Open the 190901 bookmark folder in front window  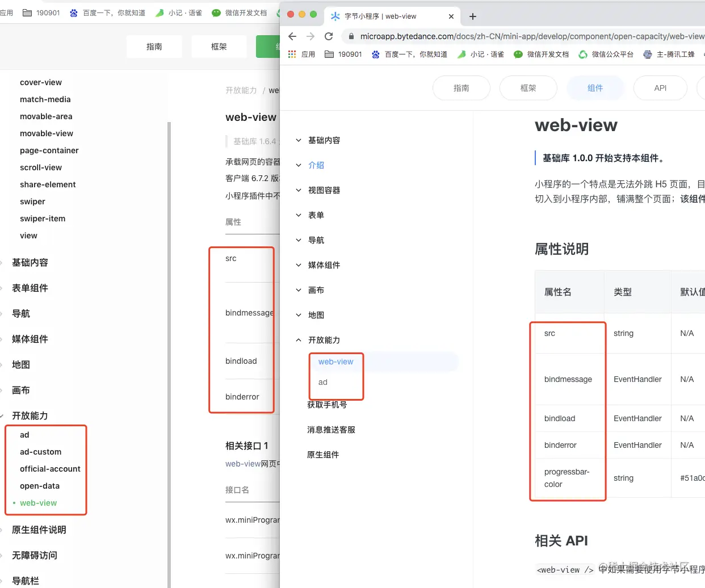tap(343, 54)
